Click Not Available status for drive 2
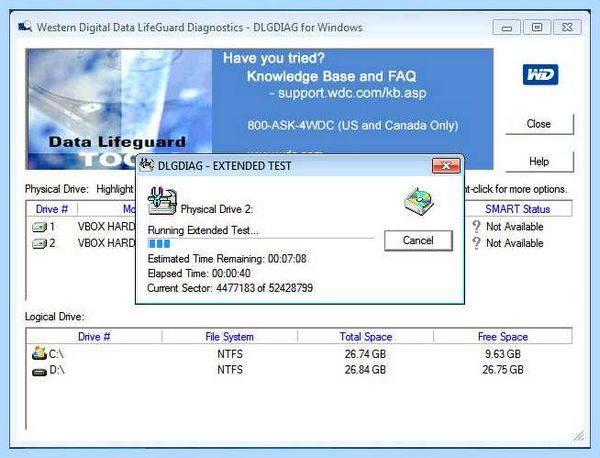This screenshot has width=600, height=458. click(515, 243)
